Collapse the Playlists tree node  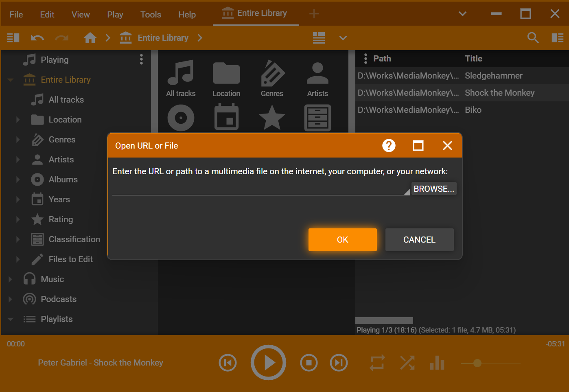[11, 319]
